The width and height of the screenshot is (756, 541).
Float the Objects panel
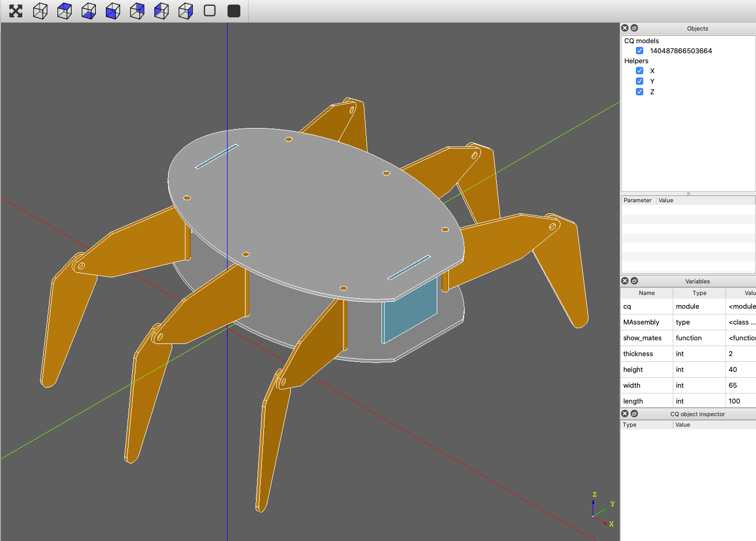click(634, 28)
